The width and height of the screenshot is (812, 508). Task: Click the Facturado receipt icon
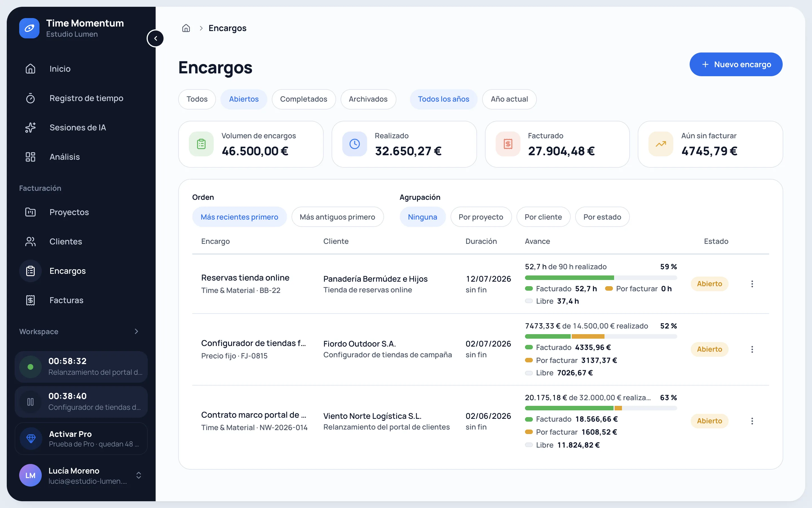[x=508, y=144]
